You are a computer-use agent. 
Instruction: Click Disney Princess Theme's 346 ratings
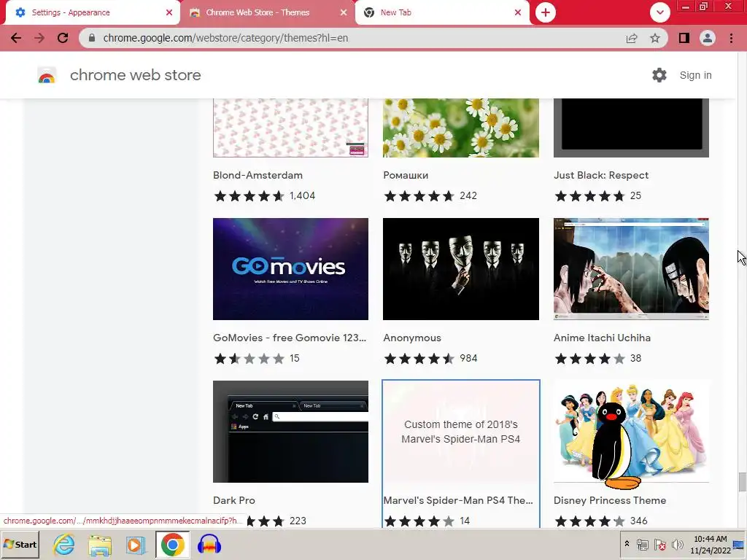point(638,521)
